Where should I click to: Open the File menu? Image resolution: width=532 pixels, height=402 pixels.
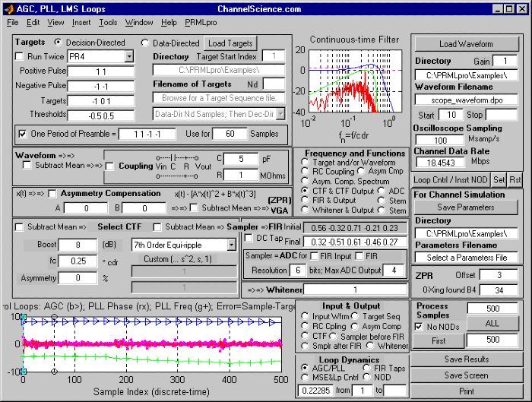(13, 22)
